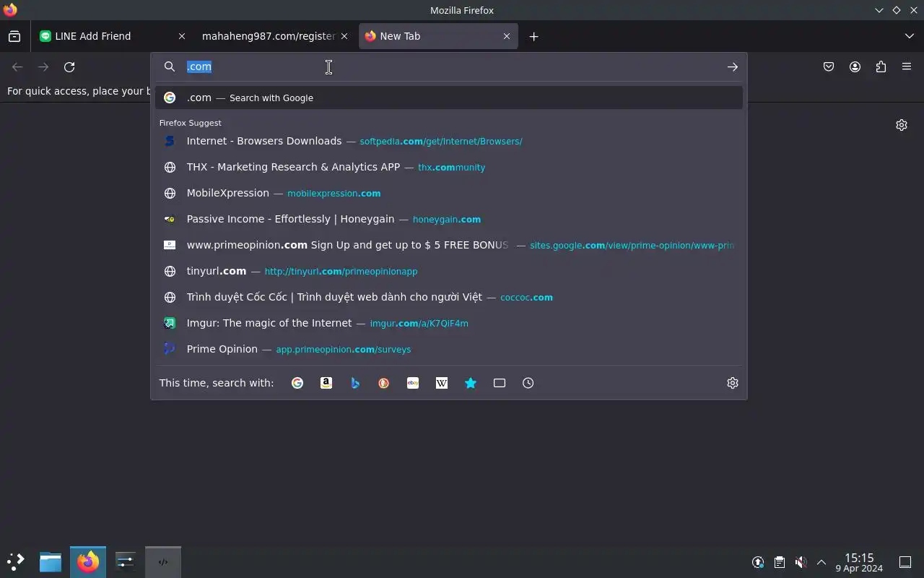Open www.primeopinion.com Sign Up suggestion
The height and width of the screenshot is (578, 924).
point(449,245)
